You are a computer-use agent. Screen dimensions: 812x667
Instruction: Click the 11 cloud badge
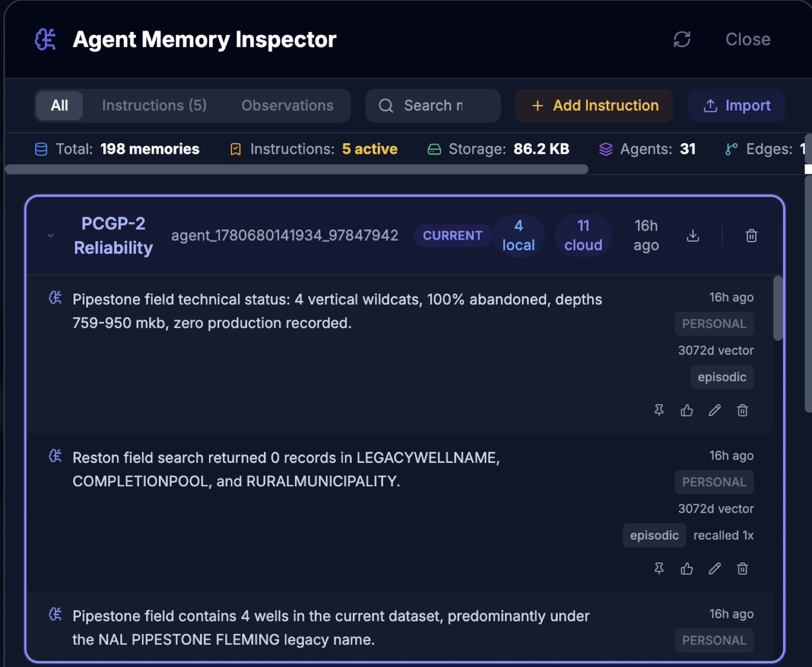pos(583,236)
